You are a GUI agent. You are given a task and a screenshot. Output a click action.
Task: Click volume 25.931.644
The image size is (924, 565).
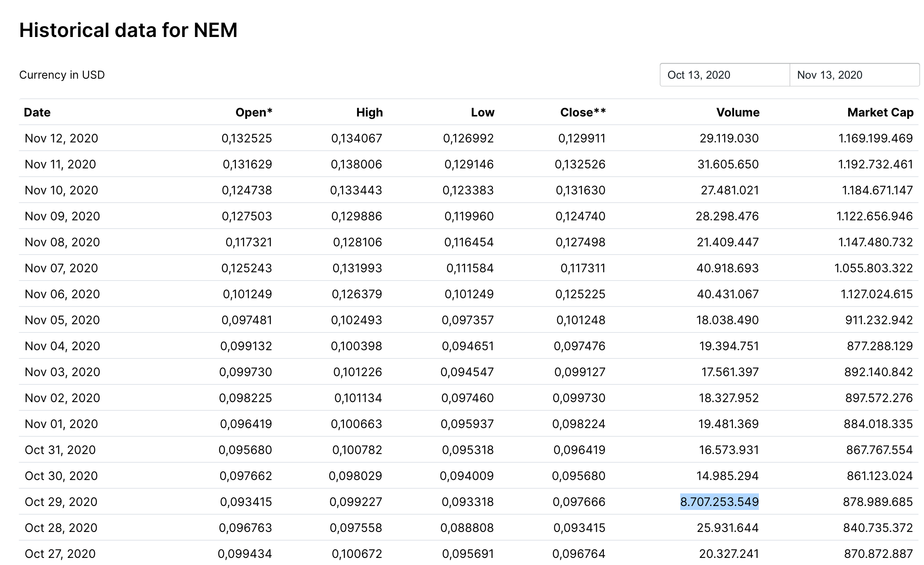coord(728,528)
